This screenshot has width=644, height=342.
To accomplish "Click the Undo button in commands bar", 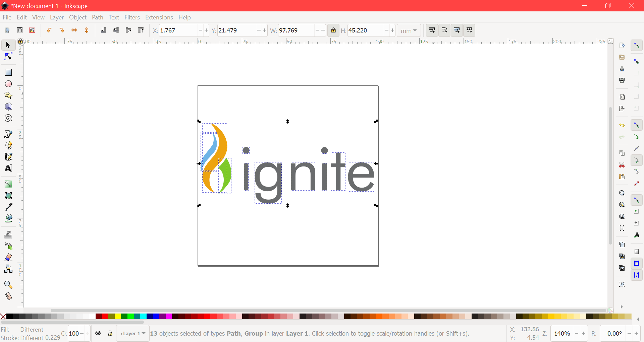I will (622, 125).
